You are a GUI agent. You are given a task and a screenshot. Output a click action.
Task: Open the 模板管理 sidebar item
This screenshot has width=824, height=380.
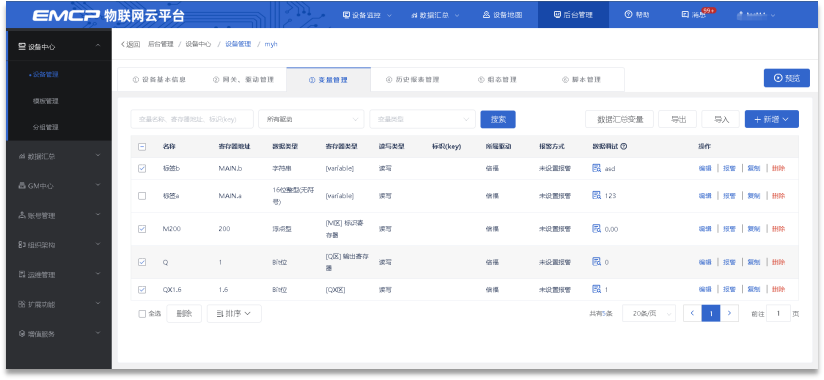pos(45,101)
